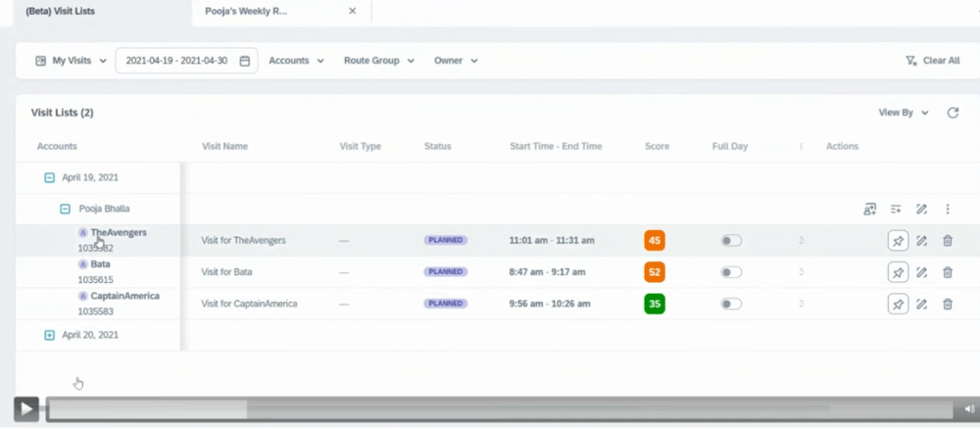This screenshot has height=429, width=980.
Task: Open the CaptainAmerica account link
Action: click(x=125, y=296)
